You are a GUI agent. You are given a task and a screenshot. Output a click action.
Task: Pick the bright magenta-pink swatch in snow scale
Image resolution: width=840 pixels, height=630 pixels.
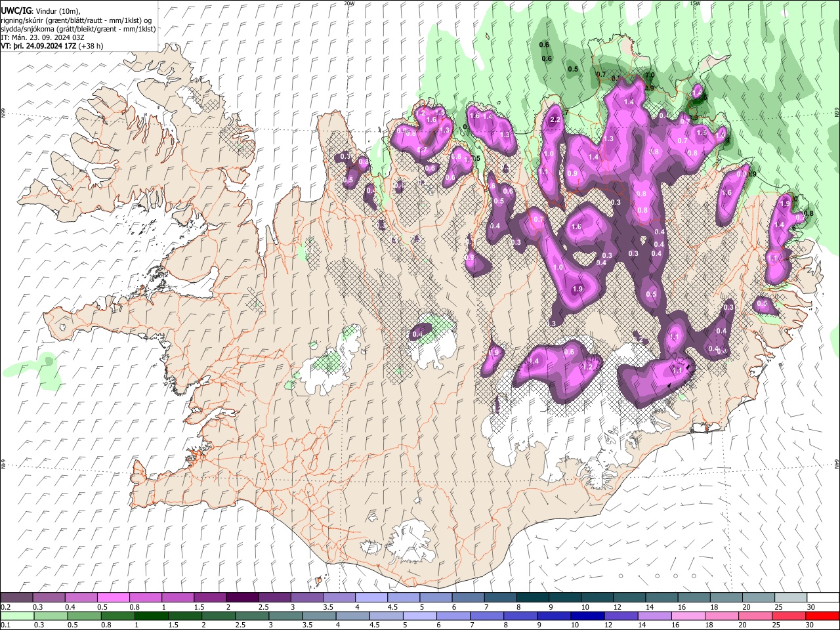click(x=113, y=597)
